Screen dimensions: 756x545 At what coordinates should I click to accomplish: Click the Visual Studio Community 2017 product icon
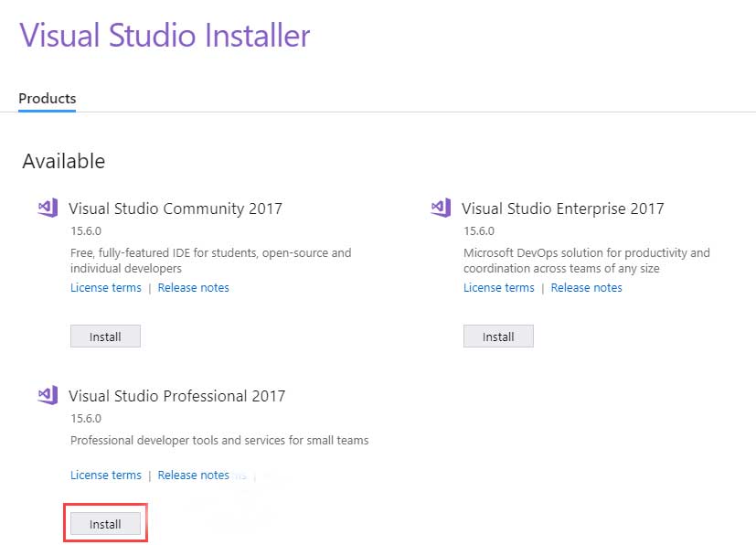47,208
